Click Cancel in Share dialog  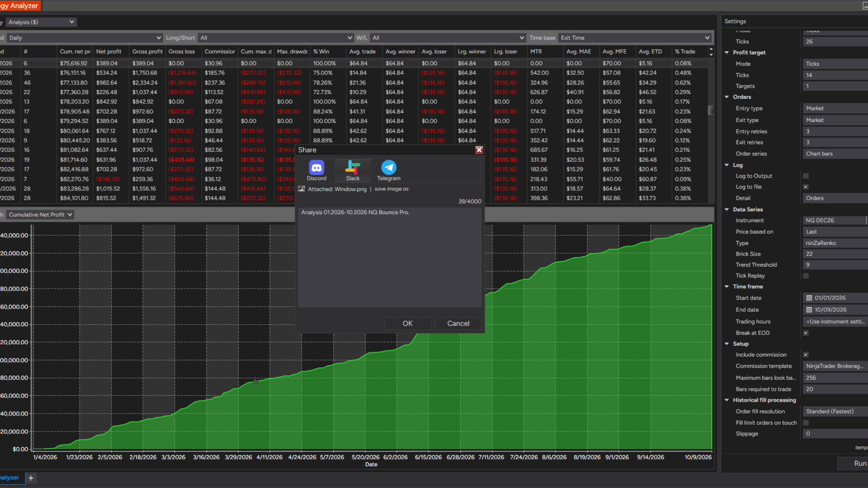pyautogui.click(x=458, y=324)
